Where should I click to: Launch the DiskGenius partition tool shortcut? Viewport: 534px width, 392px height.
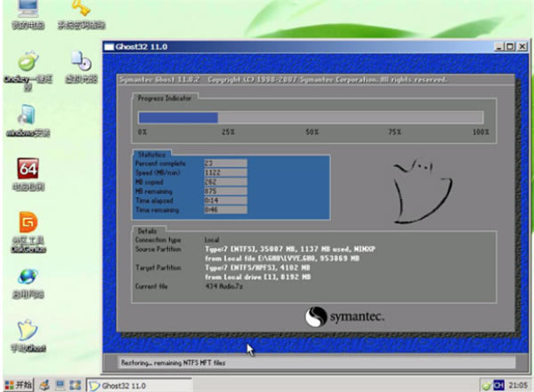point(28,224)
